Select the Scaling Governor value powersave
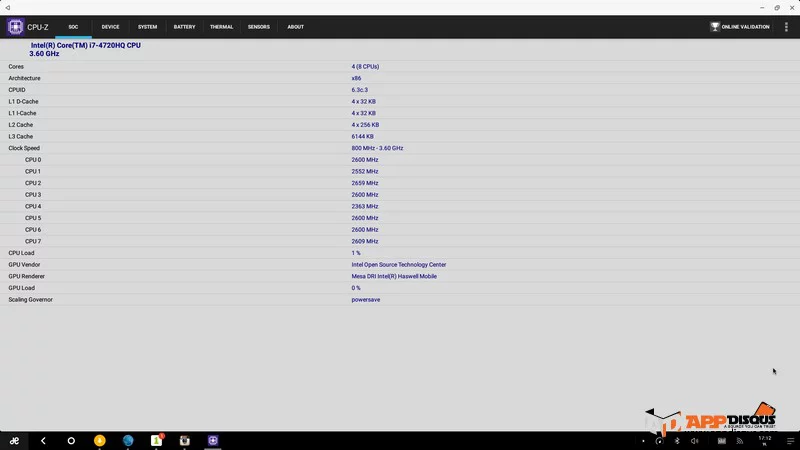Image resolution: width=800 pixels, height=450 pixels. 365,300
